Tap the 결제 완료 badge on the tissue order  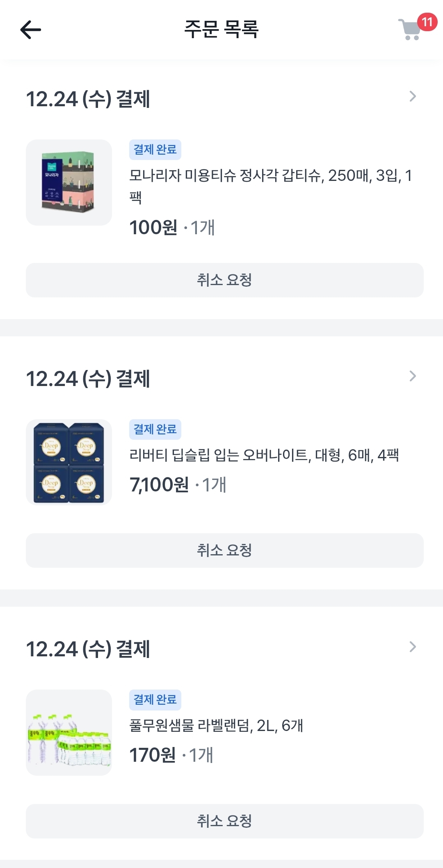coord(155,150)
